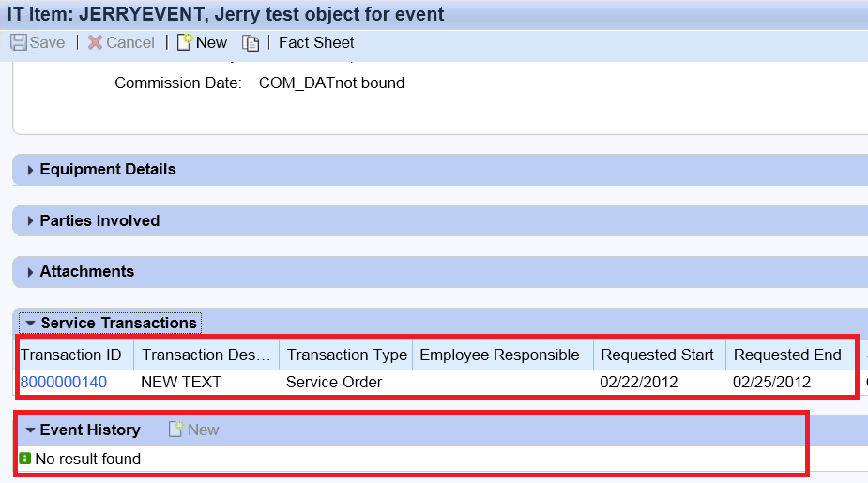The width and height of the screenshot is (868, 483).
Task: Click the Commission Date label
Action: (178, 83)
